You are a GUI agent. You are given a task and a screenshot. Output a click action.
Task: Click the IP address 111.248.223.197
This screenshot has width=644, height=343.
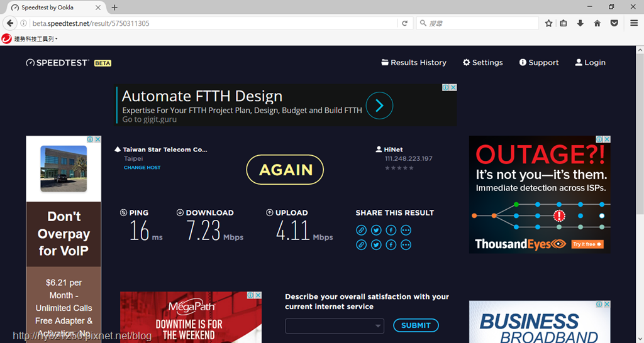click(409, 158)
